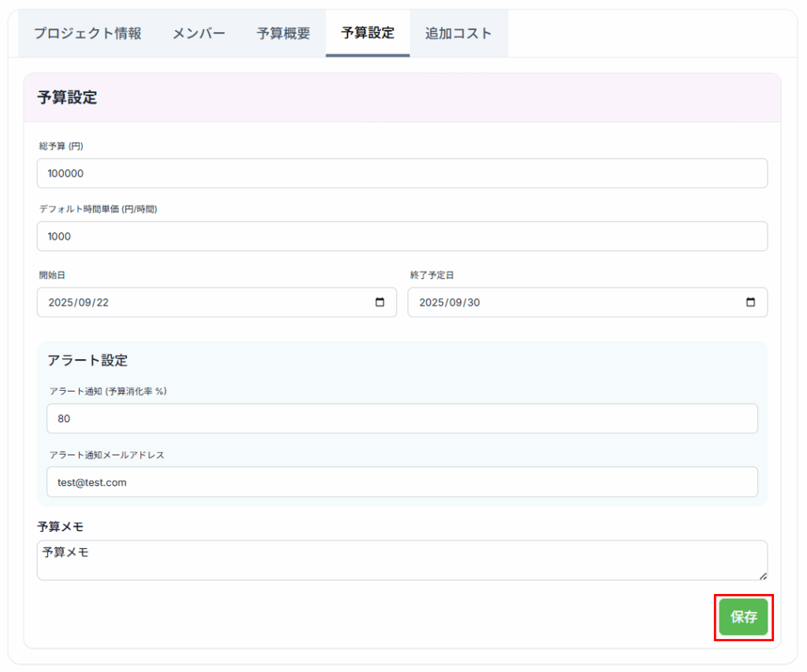Select the day in the 終了予定日 field
This screenshot has width=807, height=672.
point(473,303)
